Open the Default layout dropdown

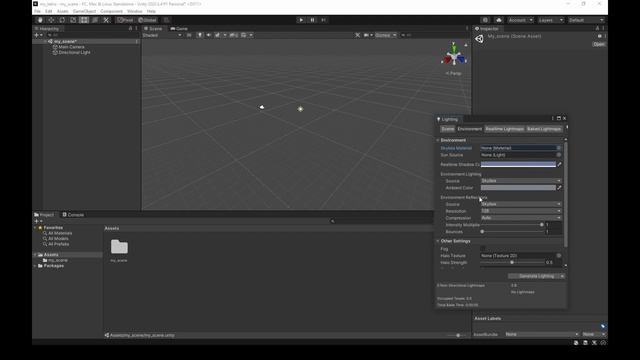pyautogui.click(x=586, y=20)
